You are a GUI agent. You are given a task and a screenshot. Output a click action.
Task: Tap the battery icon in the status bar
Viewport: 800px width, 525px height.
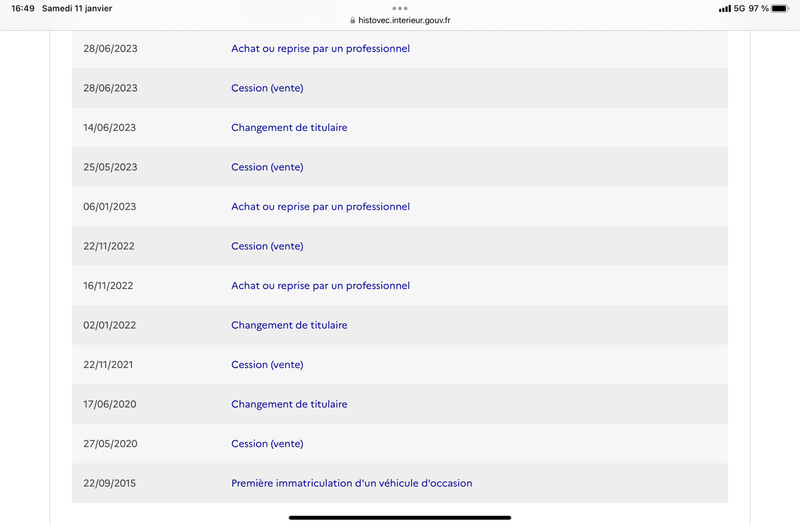pos(780,8)
